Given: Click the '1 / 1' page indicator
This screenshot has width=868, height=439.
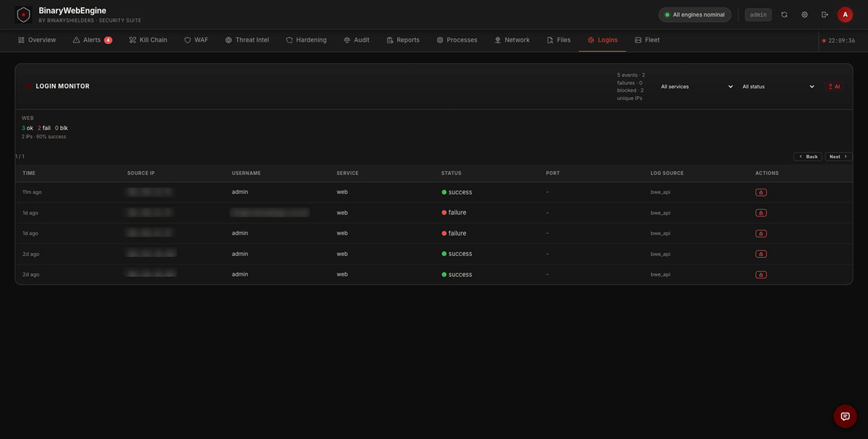Looking at the screenshot, I should click(20, 157).
